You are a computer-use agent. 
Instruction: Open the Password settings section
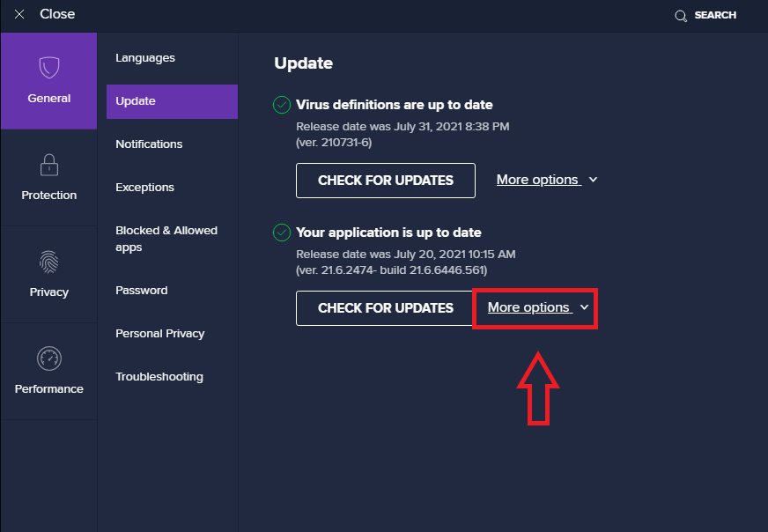[139, 290]
